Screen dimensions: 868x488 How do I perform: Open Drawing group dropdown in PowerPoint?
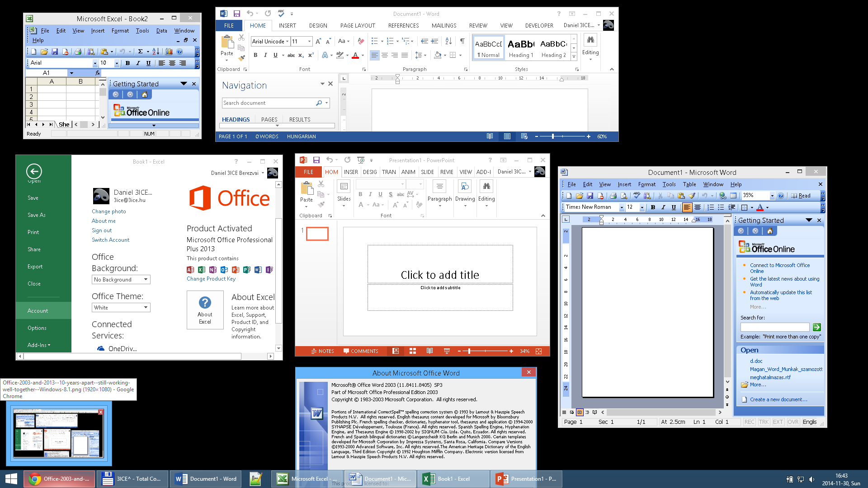(x=465, y=193)
